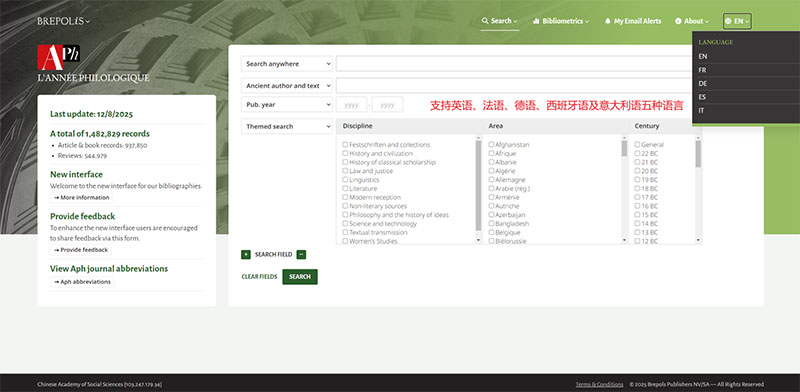The height and width of the screenshot is (392, 800).
Task: Check Philosophy and the history of ideas
Action: 345,215
